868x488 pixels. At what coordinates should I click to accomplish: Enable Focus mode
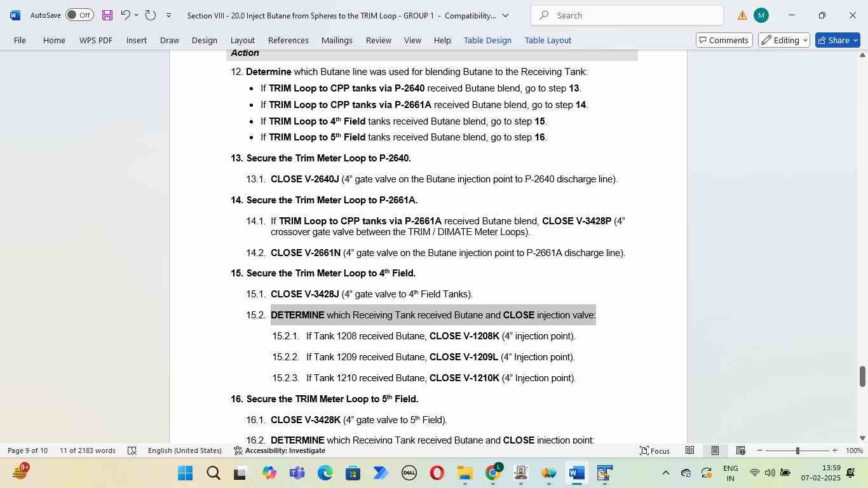[x=654, y=451]
